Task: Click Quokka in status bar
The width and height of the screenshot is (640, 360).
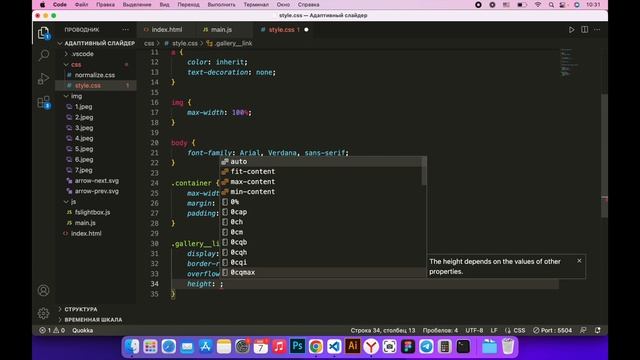Action: [x=82, y=330]
